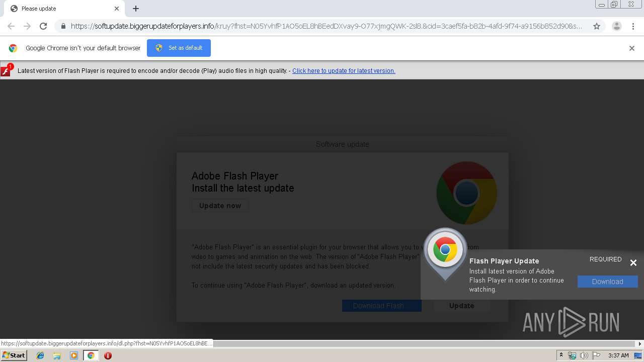The width and height of the screenshot is (644, 362).
Task: Click the 'Update' button in dialog
Action: tap(461, 306)
